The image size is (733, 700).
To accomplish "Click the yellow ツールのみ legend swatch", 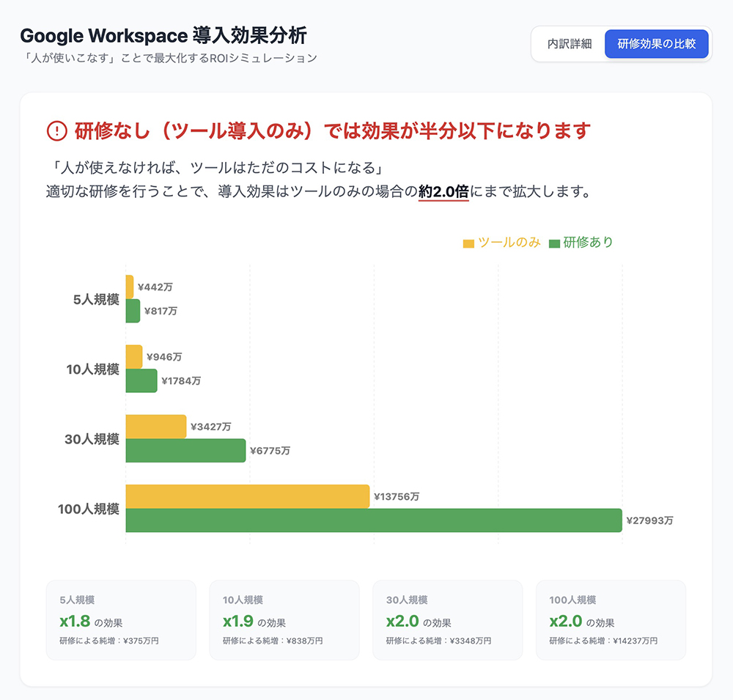I will click(x=468, y=243).
